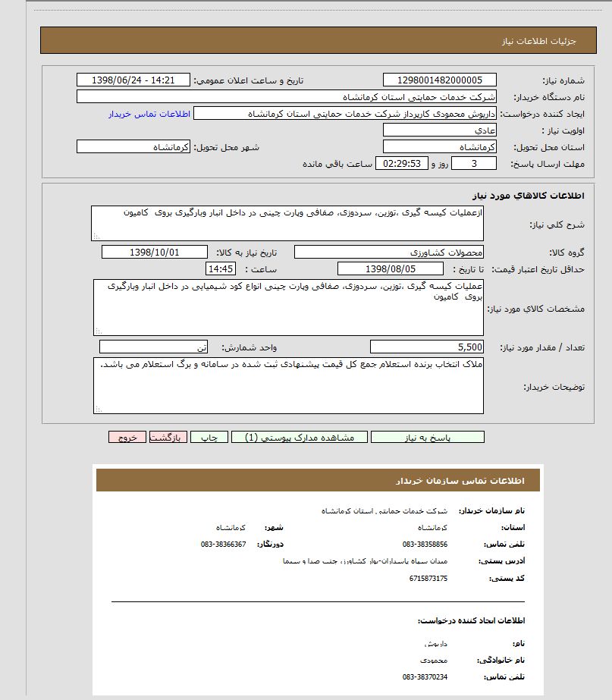The image size is (612, 700).
Task: Click the شرح کلی نیاز text area
Action: tap(287, 223)
